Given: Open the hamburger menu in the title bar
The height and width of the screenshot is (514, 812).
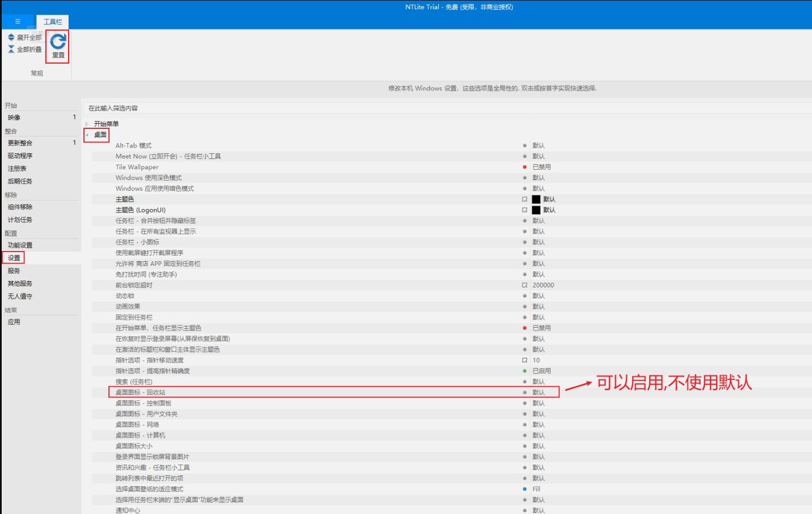Looking at the screenshot, I should click(x=18, y=22).
